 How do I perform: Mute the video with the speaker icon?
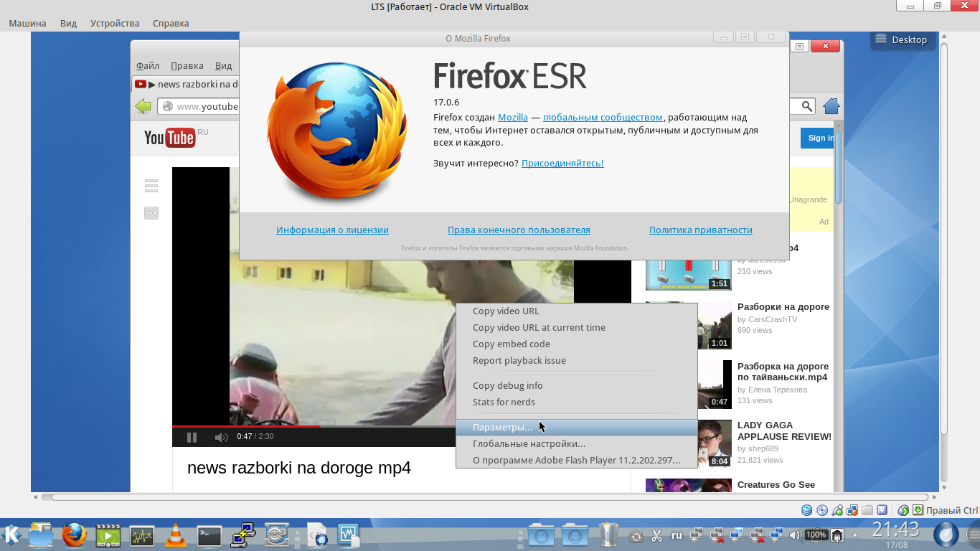coord(221,437)
